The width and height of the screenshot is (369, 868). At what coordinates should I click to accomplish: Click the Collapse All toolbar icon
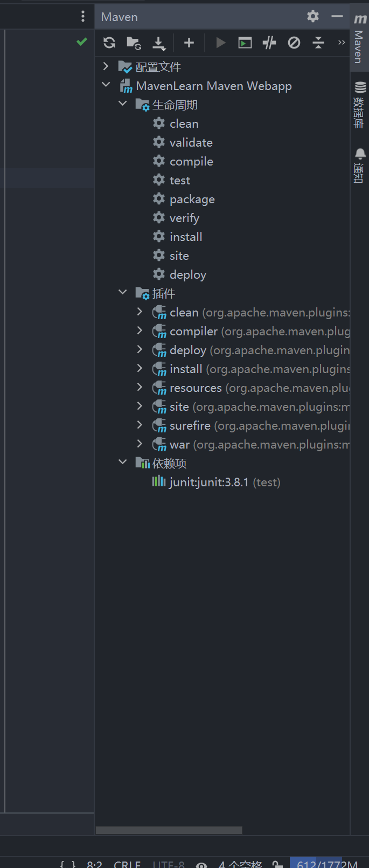click(x=318, y=43)
